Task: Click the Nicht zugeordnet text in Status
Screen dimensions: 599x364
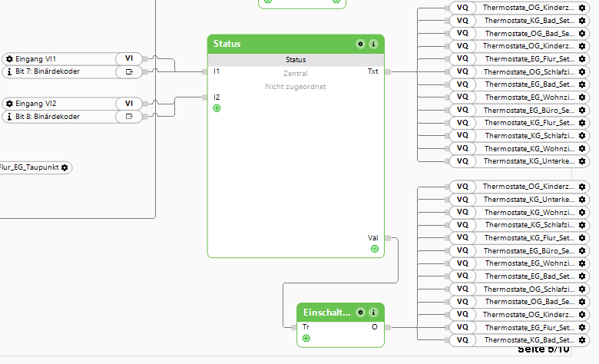Action: (296, 87)
